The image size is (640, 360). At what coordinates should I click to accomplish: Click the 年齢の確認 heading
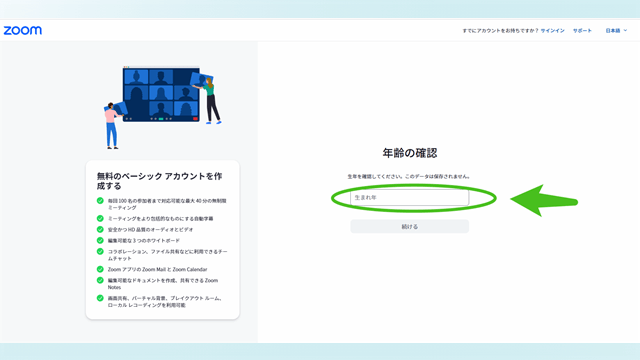[x=409, y=153]
